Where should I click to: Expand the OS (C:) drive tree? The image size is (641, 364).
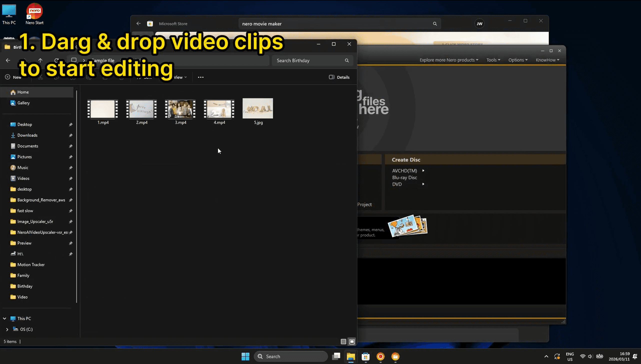tap(7, 330)
